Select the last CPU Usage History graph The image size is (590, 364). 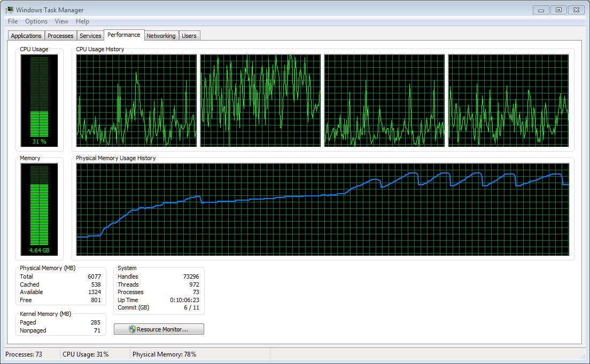coord(508,100)
